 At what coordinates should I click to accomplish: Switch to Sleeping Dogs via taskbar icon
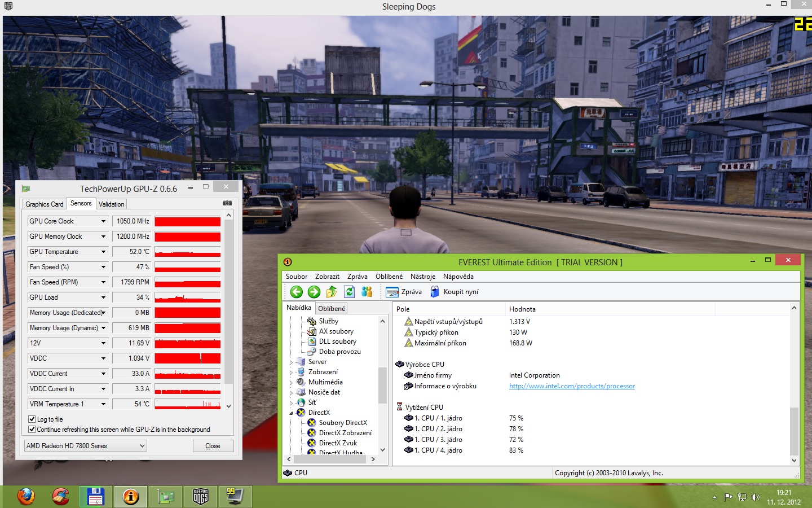coord(201,497)
